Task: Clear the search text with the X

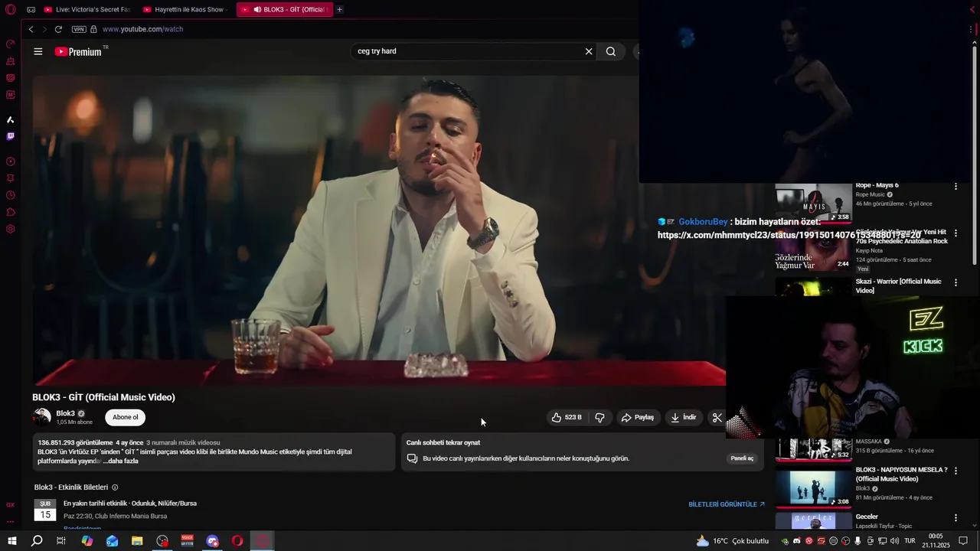Action: (x=589, y=51)
